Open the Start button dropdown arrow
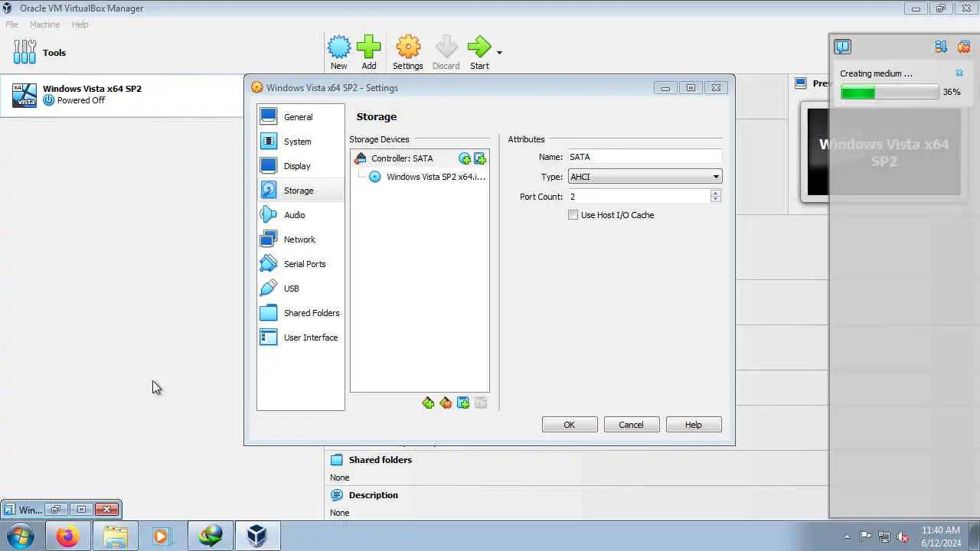Screen dimensions: 980x551 click(499, 53)
